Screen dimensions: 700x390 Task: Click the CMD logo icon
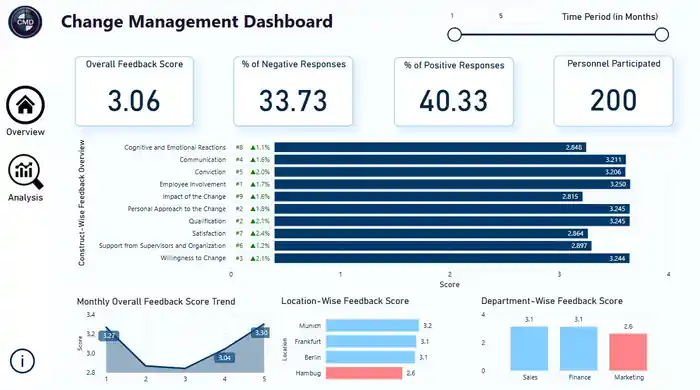click(x=25, y=21)
